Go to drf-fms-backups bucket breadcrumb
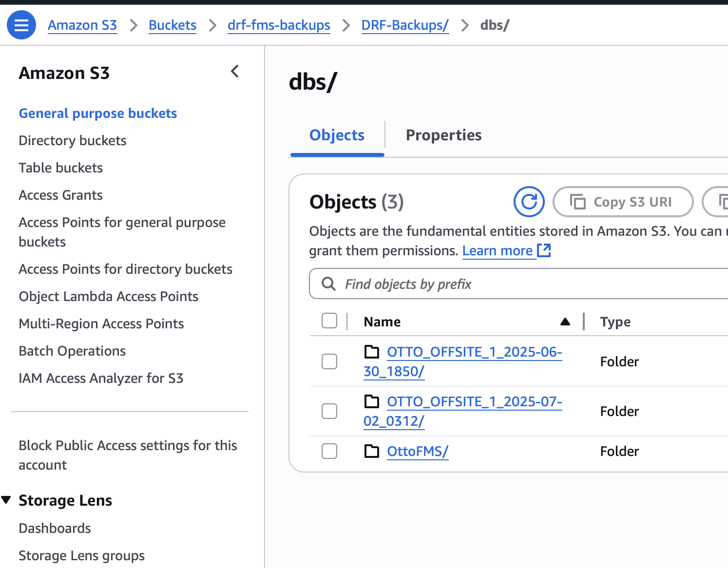Image resolution: width=728 pixels, height=568 pixels. (x=279, y=25)
